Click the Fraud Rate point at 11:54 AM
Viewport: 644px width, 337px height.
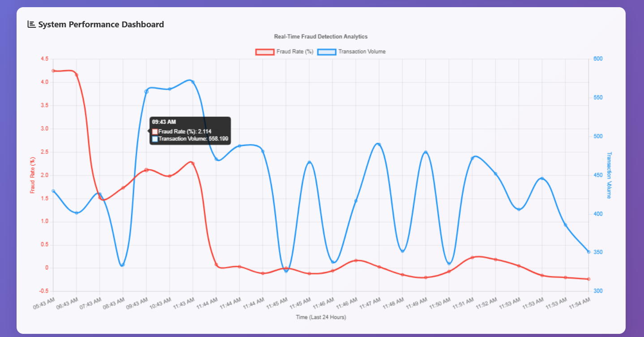pos(588,279)
